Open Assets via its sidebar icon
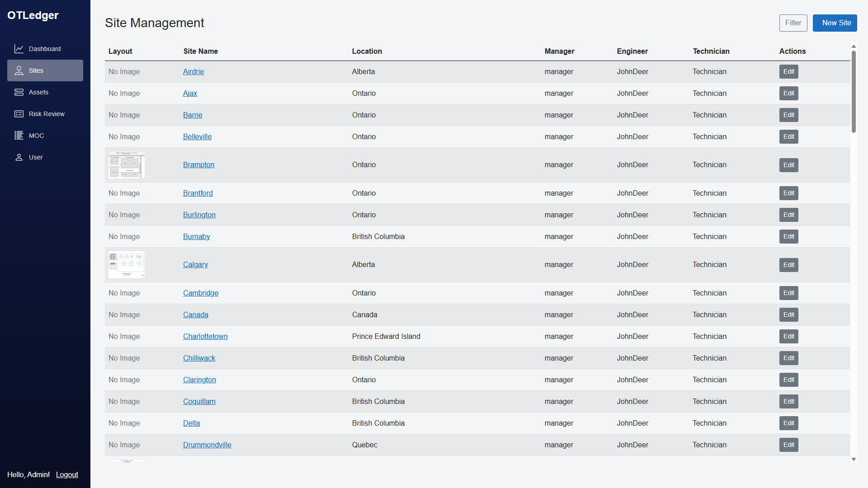868x488 pixels. [x=19, y=92]
